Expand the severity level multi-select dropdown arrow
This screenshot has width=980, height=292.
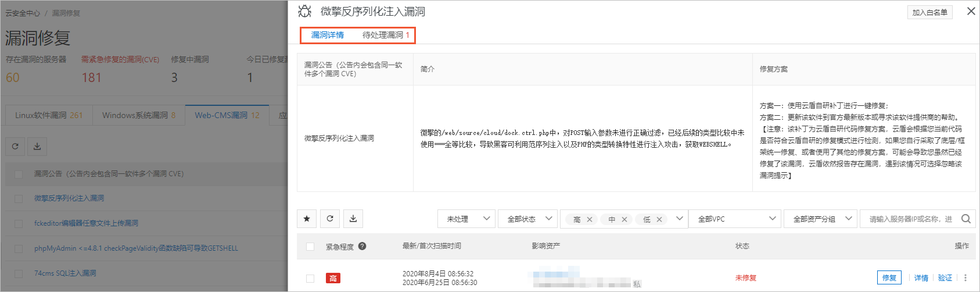coord(679,219)
